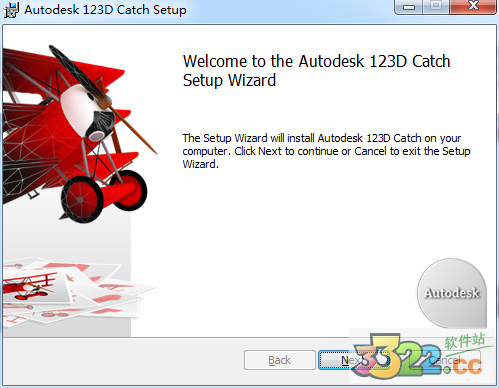Close the setup window with the X
This screenshot has height=388, width=499.
point(473,6)
